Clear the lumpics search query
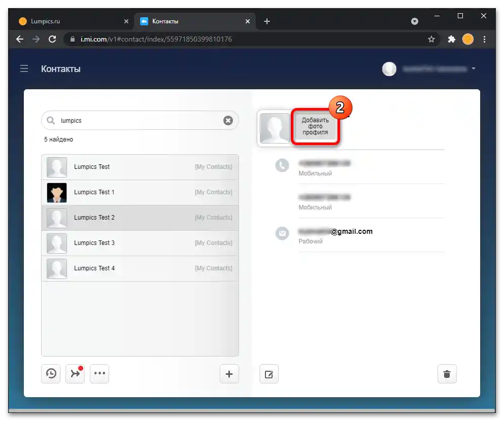Viewport: 504px width, 421px height. click(228, 120)
